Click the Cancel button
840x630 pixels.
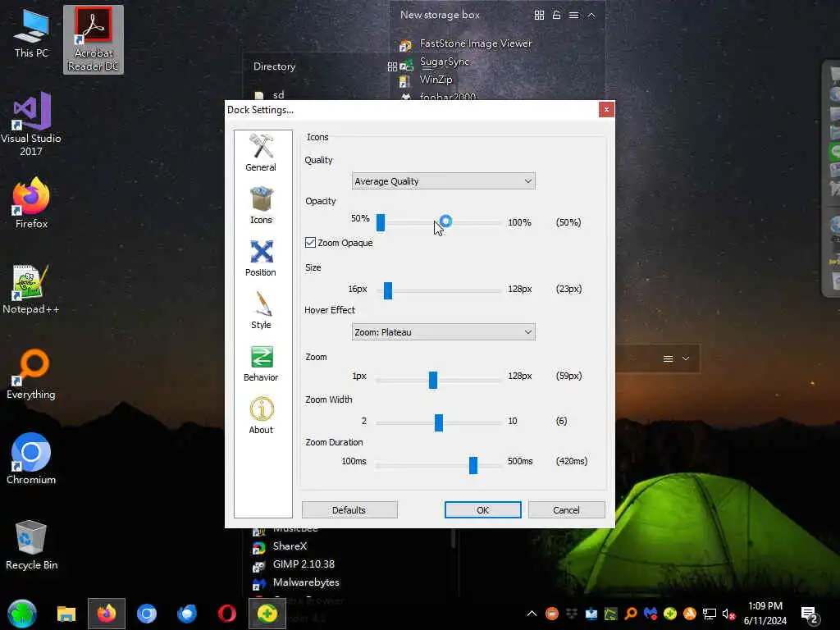566,510
